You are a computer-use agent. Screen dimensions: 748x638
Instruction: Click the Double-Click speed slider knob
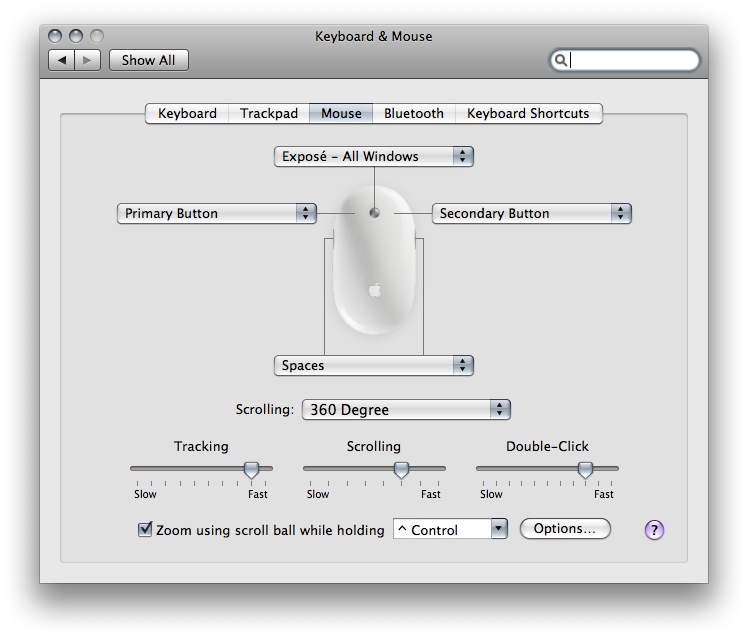585,470
